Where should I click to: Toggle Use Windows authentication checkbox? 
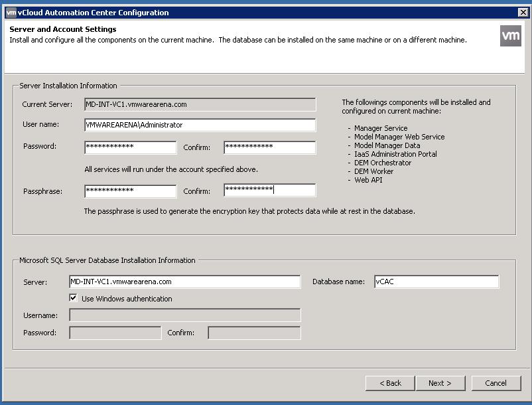click(73, 298)
